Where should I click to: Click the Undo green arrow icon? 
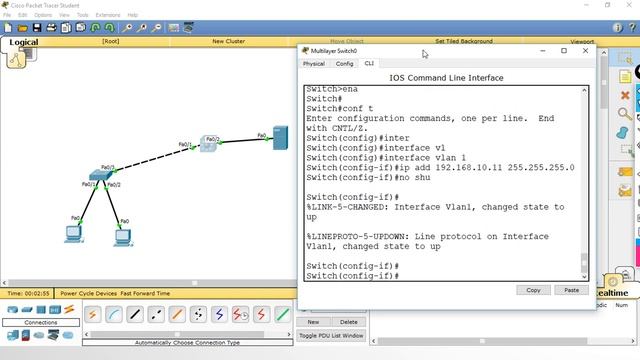[x=96, y=28]
